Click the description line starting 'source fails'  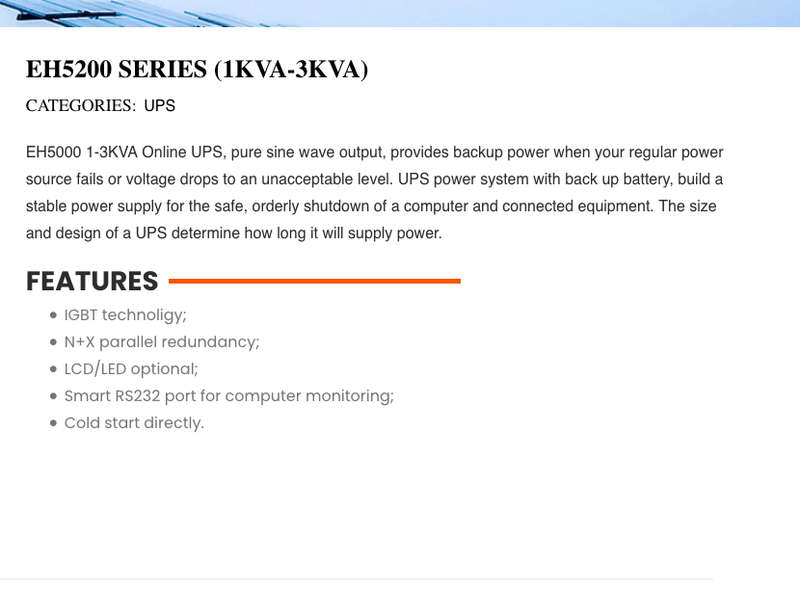374,180
